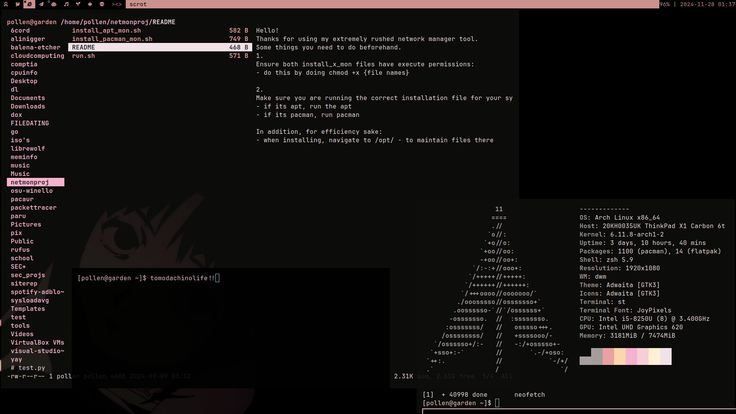
Task: Open the Desktop directory
Action: point(24,81)
